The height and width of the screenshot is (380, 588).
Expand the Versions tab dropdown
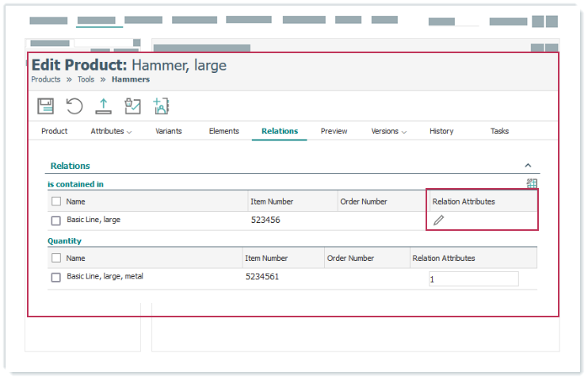coord(389,132)
